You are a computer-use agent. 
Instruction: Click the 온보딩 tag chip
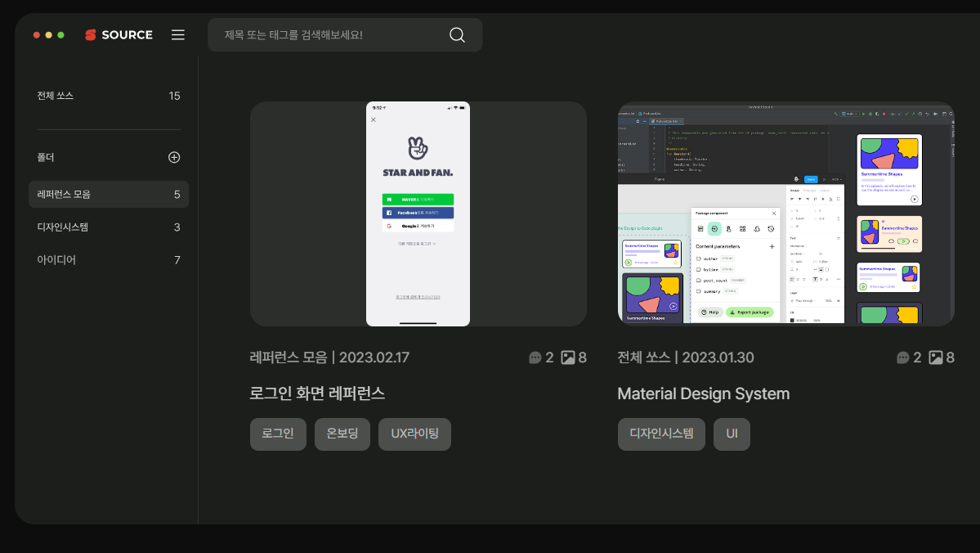click(342, 434)
